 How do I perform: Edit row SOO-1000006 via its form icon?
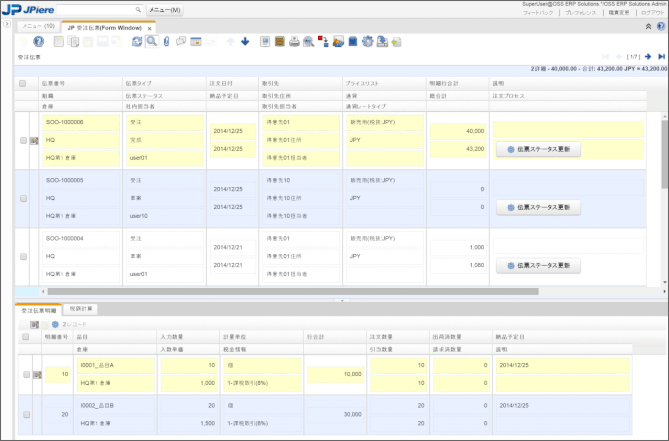(34, 140)
